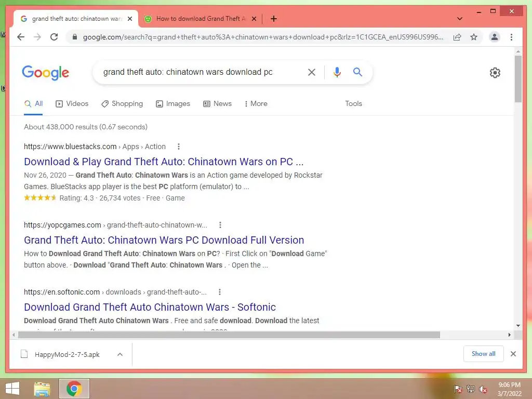Open search Tools
The height and width of the screenshot is (399, 532).
353,104
